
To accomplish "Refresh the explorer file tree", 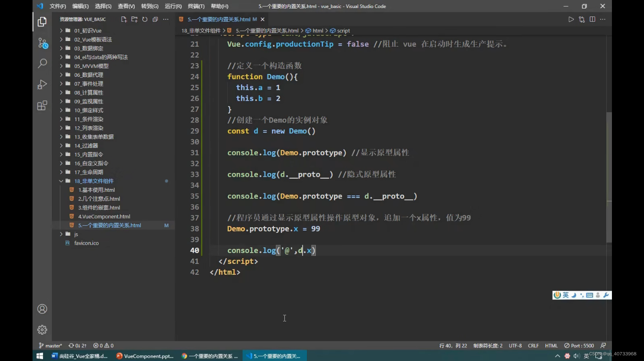I will (x=145, y=19).
